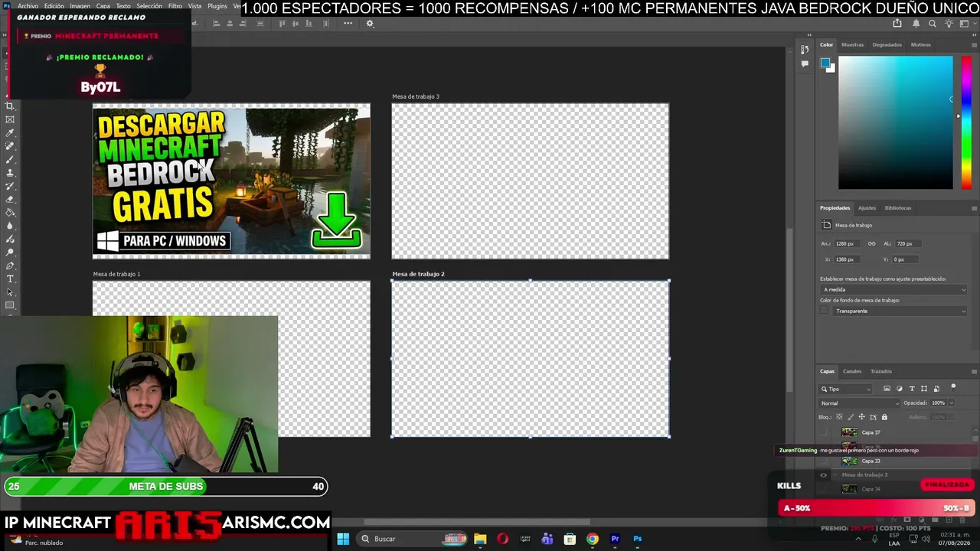
Task: Toggle lock transparent pixels
Action: tap(839, 417)
